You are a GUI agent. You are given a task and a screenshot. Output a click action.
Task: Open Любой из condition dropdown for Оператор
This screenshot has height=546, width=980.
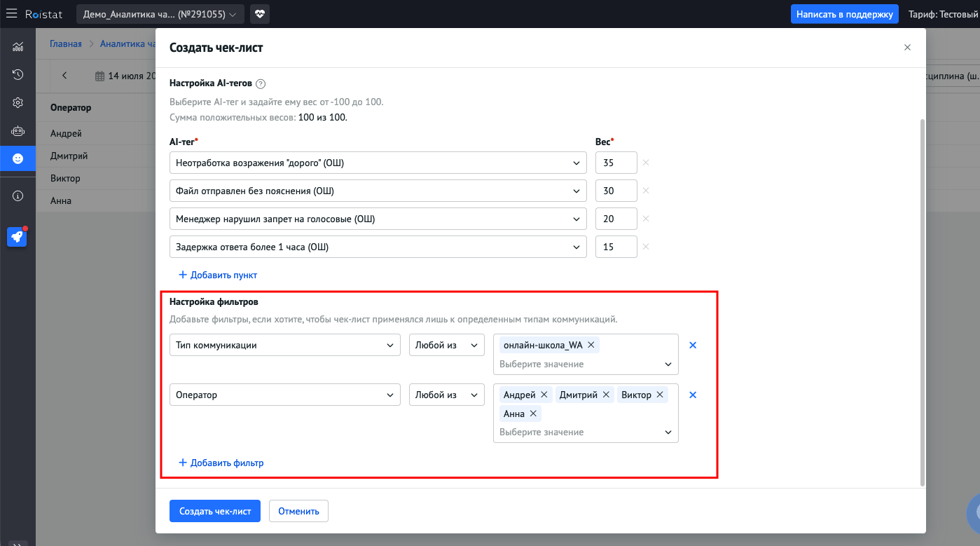446,395
